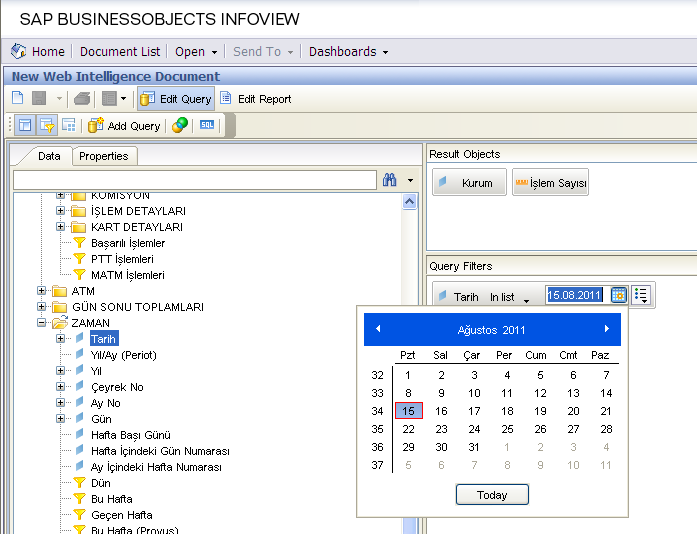View SQL using the SQL icon
Screen dimensions: 697x534
click(207, 125)
